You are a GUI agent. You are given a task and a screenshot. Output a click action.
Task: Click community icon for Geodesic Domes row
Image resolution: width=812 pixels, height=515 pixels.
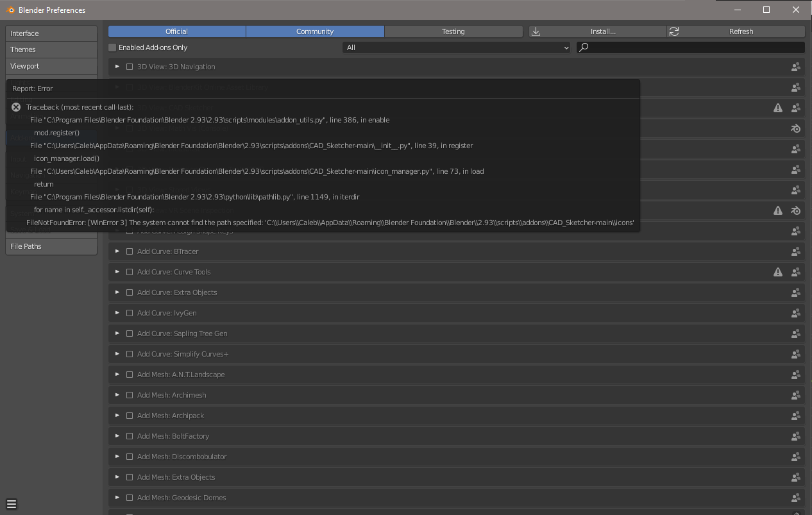(795, 498)
